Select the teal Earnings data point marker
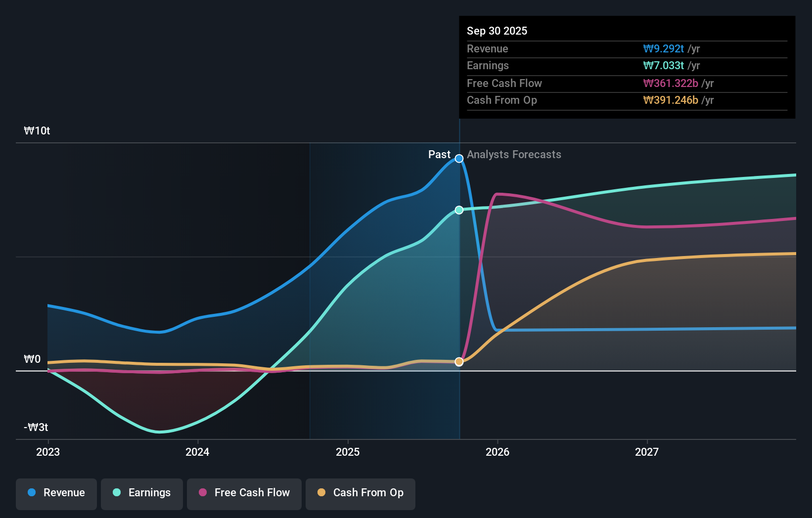The width and height of the screenshot is (812, 518). [x=458, y=210]
